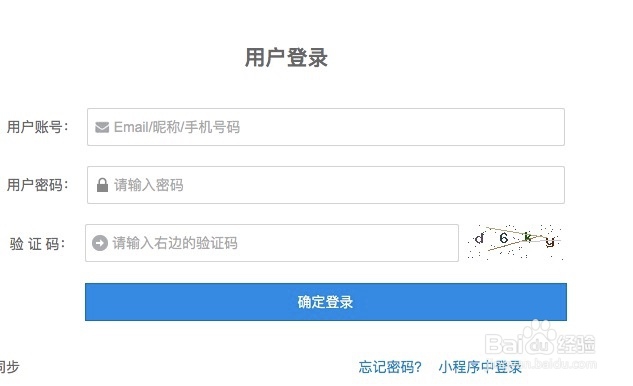Click the letter y in the captcha
This screenshot has height=386, width=633.
coord(549,242)
